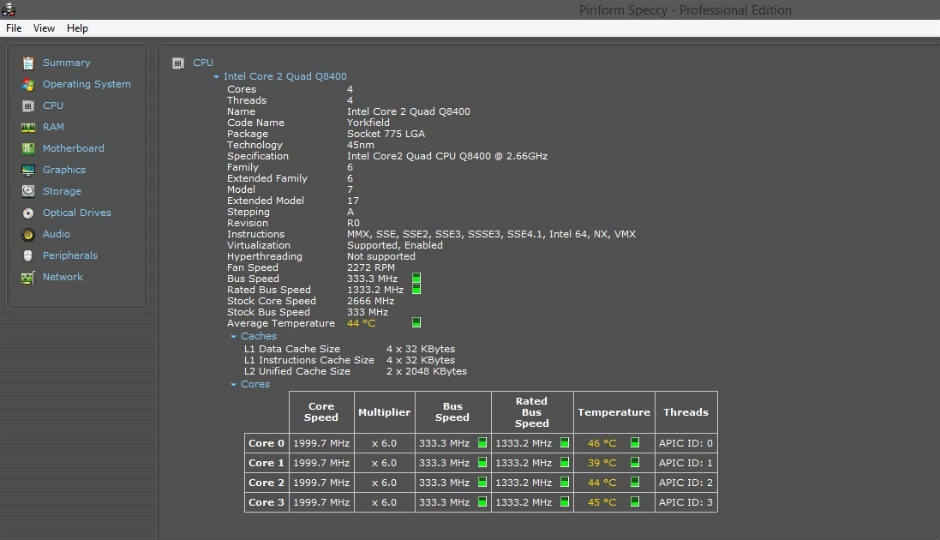Screen dimensions: 940x540
Task: Click 'APIC ID: 2' threads cell
Action: tap(686, 482)
